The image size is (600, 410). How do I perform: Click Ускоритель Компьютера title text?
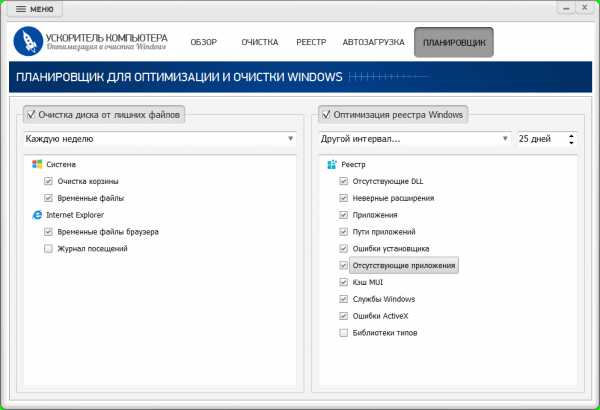[x=107, y=38]
